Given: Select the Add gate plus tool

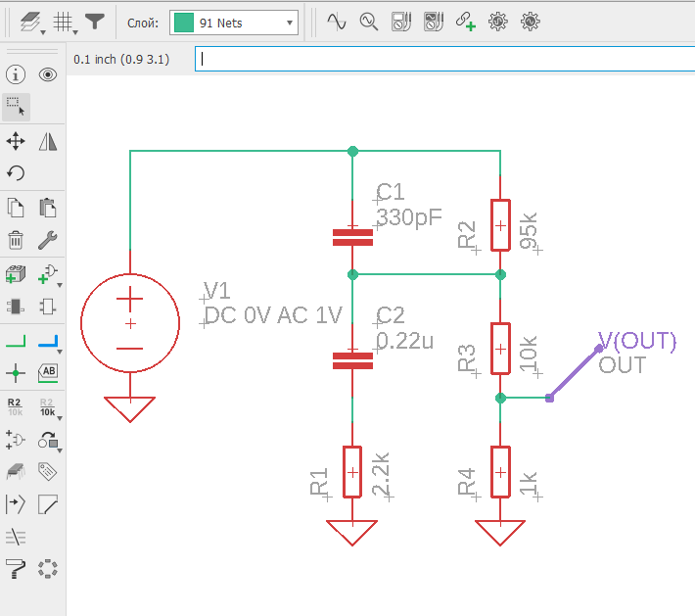Looking at the screenshot, I should click(48, 274).
